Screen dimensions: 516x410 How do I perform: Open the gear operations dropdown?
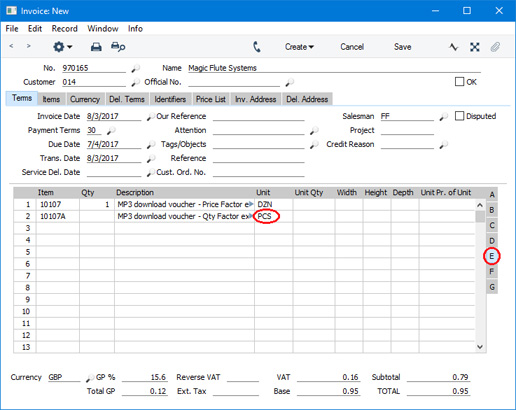(x=63, y=47)
